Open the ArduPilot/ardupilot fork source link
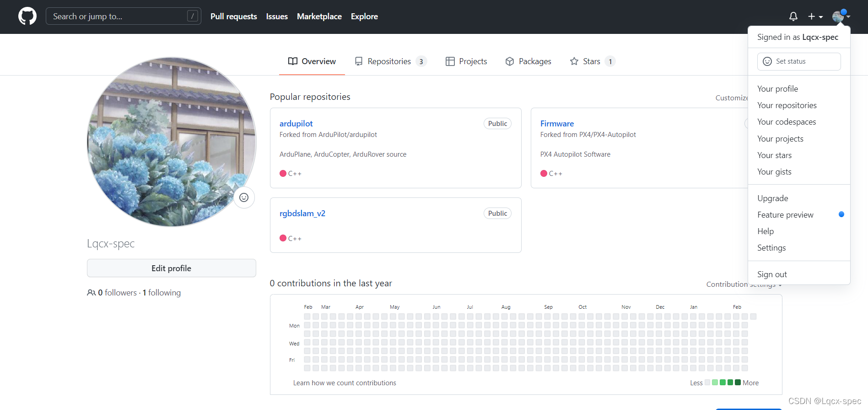 coord(347,135)
